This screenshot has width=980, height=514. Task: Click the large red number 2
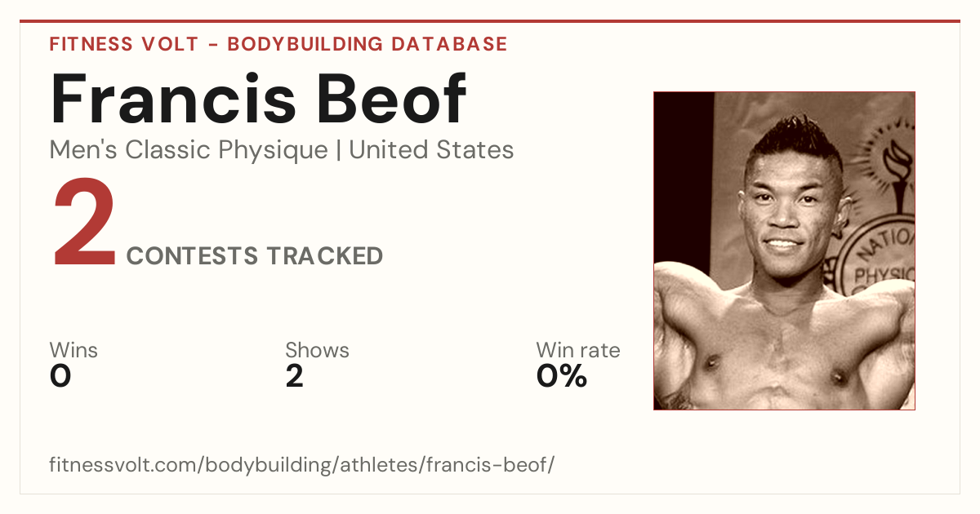point(85,225)
